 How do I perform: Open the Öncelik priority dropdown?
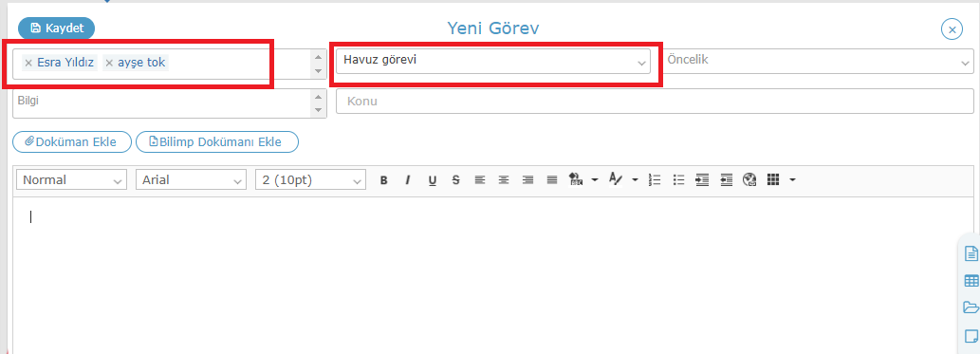[x=818, y=62]
